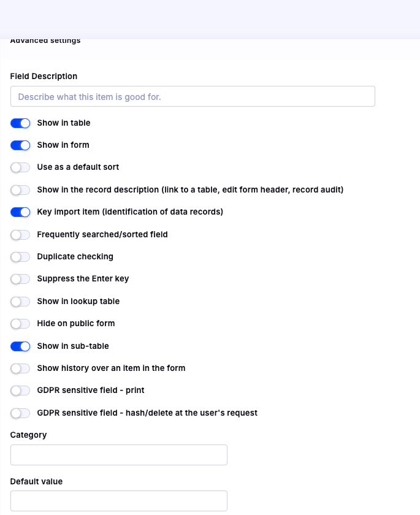
Task: Focus the Category input field
Action: pos(119,455)
